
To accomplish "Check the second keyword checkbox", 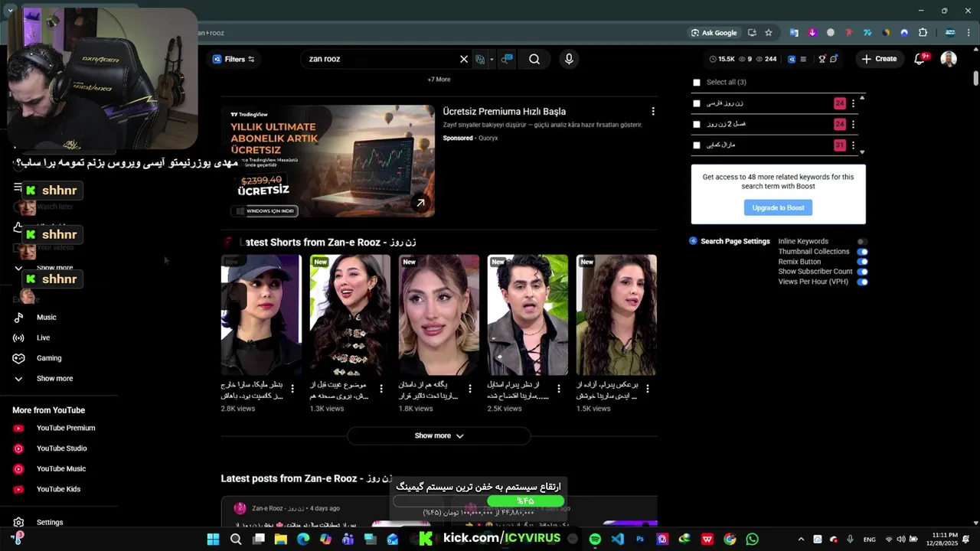I will pos(696,124).
